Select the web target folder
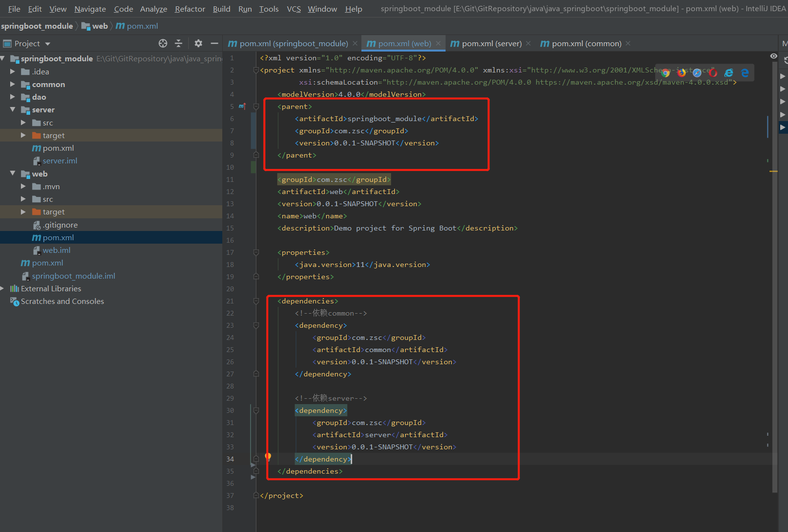 [x=54, y=212]
